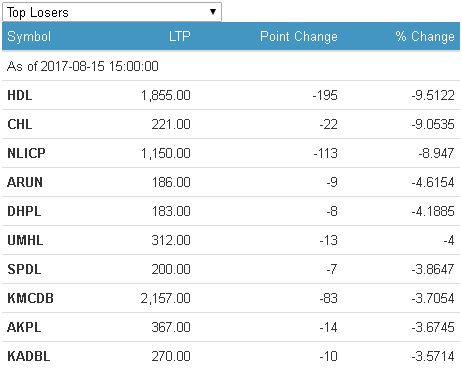462x368 pixels.
Task: Select the KMCDB LTP value 2,157.00
Action: 166,298
